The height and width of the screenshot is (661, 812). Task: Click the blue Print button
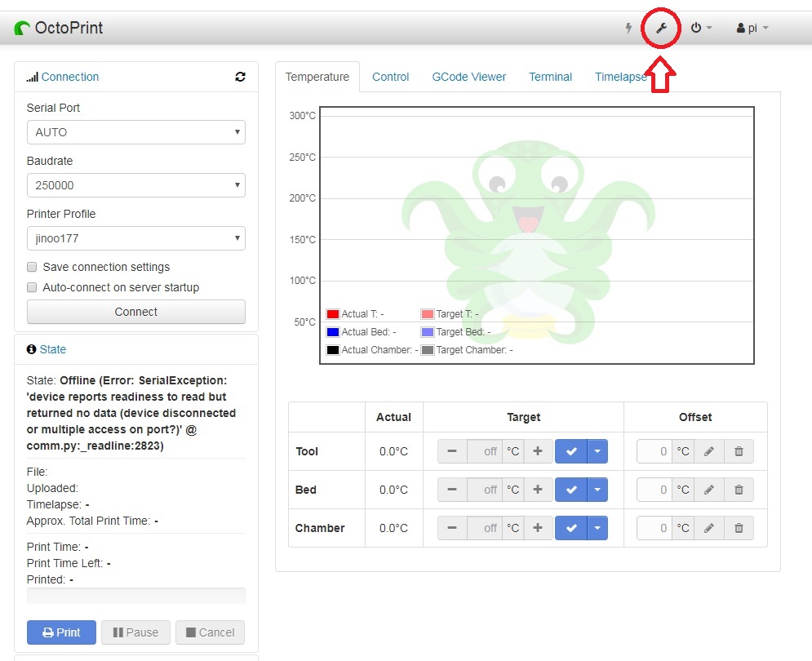pos(62,632)
